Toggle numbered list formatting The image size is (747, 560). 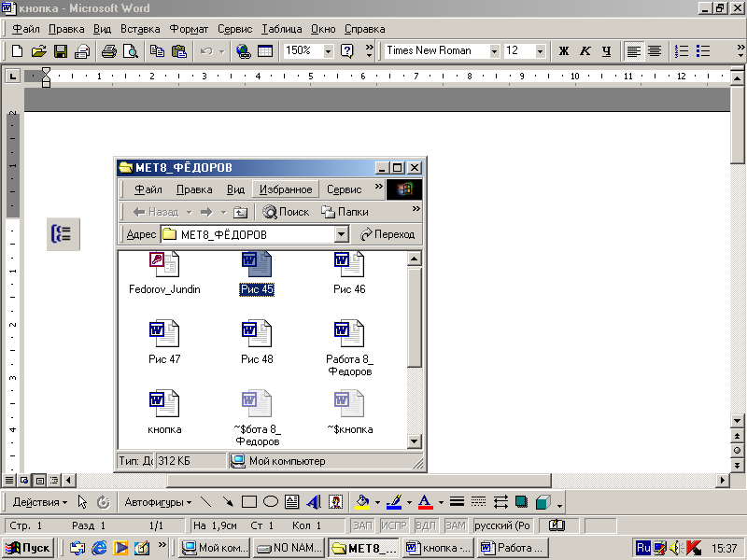tap(682, 51)
